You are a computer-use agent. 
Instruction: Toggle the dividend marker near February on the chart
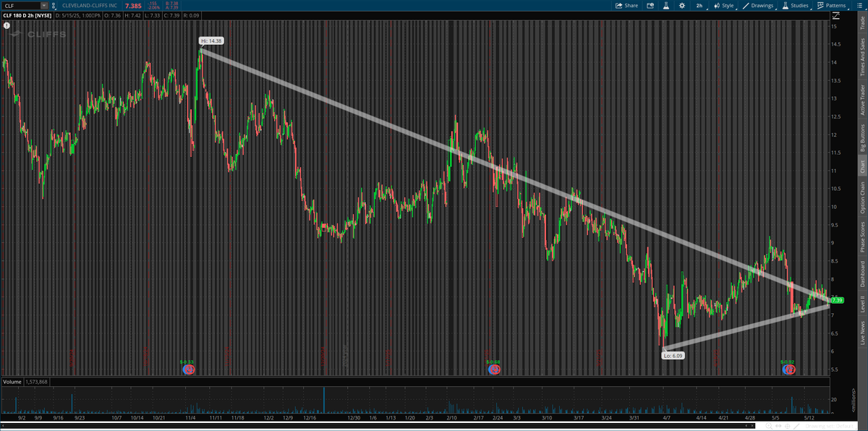pyautogui.click(x=495, y=369)
